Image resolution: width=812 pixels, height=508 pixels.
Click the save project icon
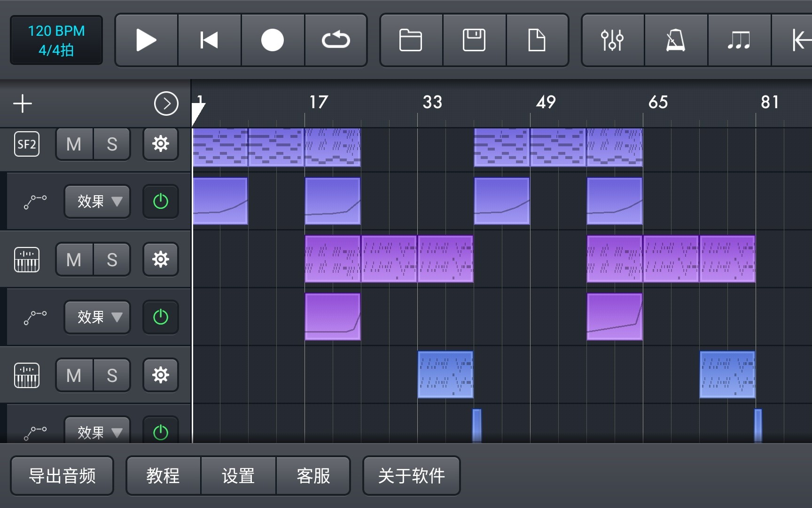pos(474,40)
